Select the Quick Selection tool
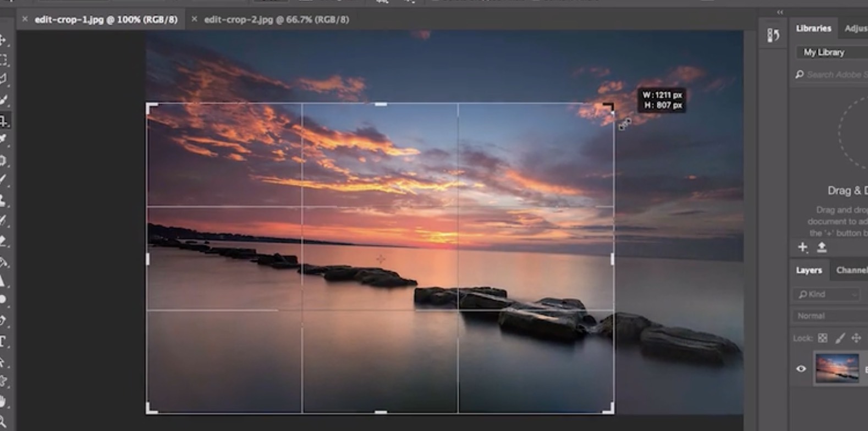The height and width of the screenshot is (431, 868). click(x=3, y=100)
